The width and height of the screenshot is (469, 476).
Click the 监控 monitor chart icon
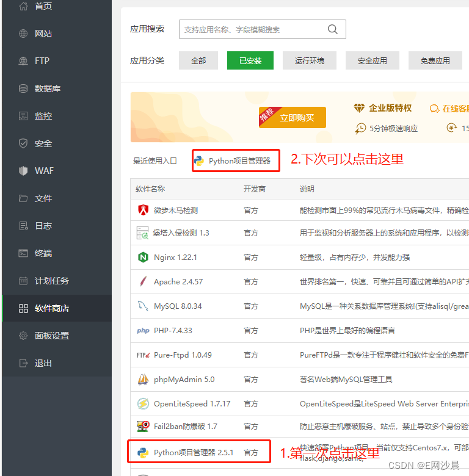tap(23, 116)
